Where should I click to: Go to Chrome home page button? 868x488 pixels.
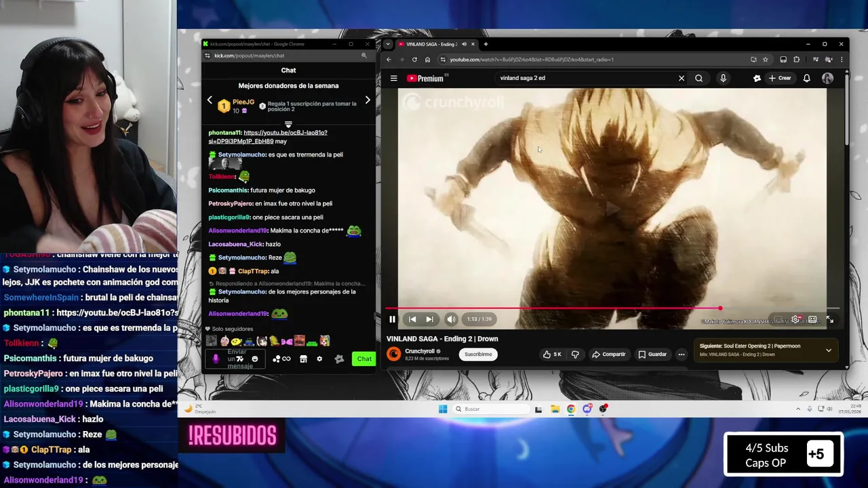pyautogui.click(x=427, y=60)
